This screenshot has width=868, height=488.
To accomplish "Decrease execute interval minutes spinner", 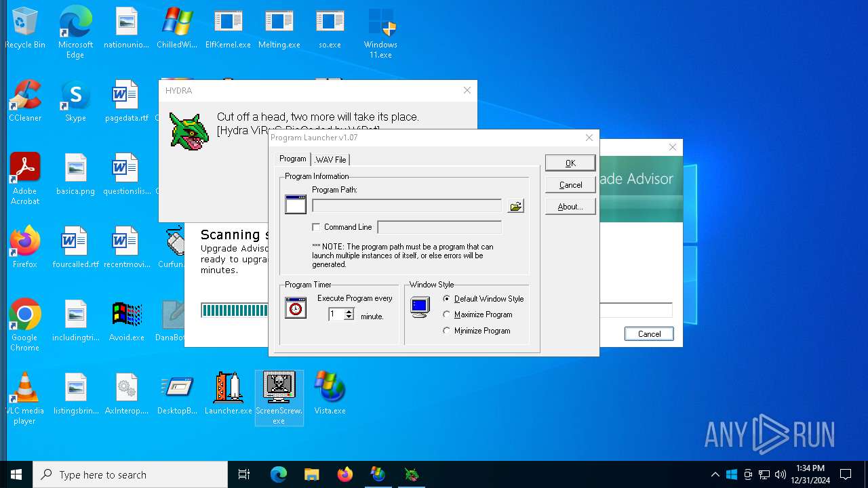I will coord(349,317).
